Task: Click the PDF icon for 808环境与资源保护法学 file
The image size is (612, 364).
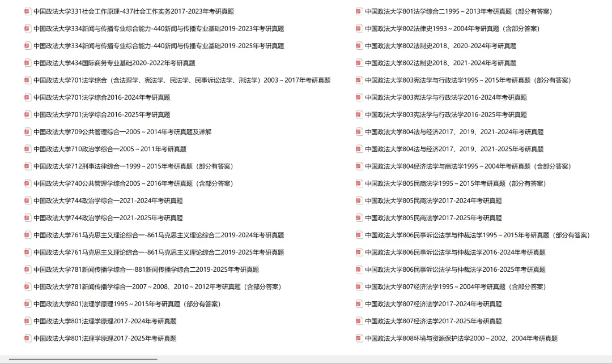Action: pyautogui.click(x=358, y=338)
